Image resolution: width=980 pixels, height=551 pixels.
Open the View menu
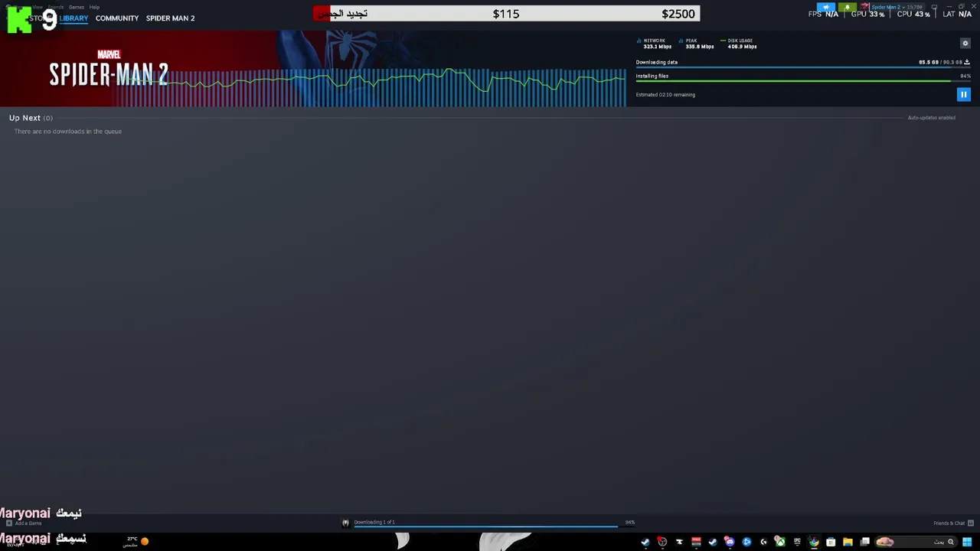click(38, 7)
